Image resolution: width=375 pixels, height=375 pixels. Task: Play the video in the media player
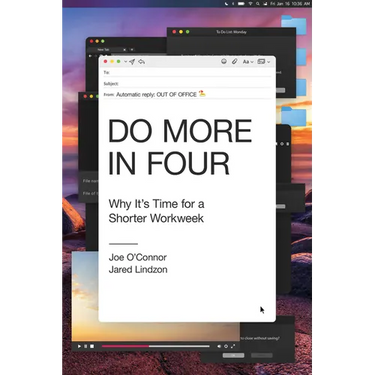79,347
